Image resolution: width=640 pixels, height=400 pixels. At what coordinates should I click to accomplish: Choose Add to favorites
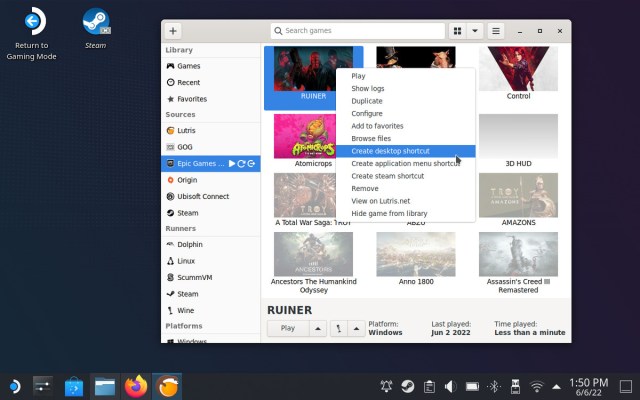coord(405,126)
